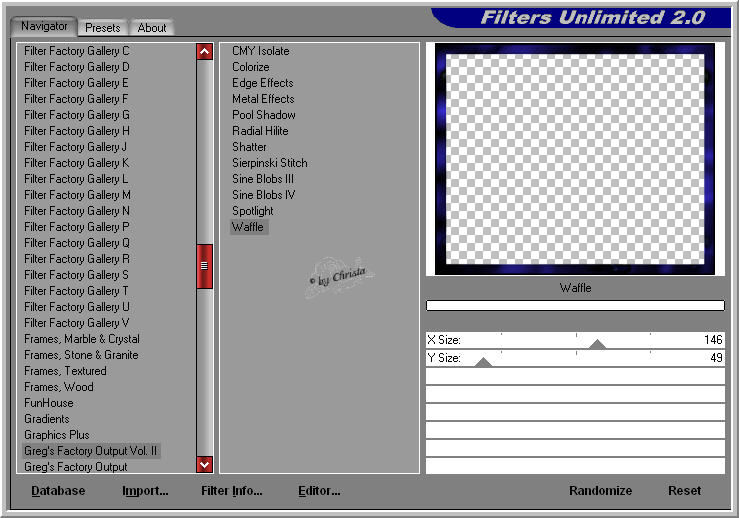Choose the Sine Blobs III filter
The width and height of the screenshot is (739, 518).
click(x=263, y=179)
